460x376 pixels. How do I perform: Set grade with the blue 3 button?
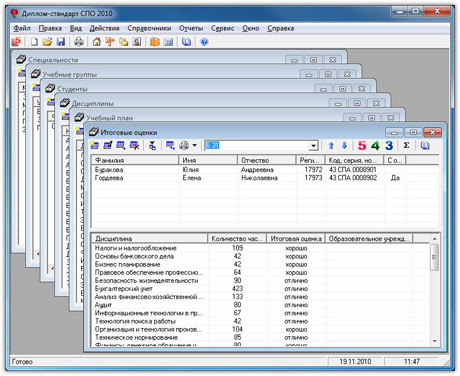389,145
